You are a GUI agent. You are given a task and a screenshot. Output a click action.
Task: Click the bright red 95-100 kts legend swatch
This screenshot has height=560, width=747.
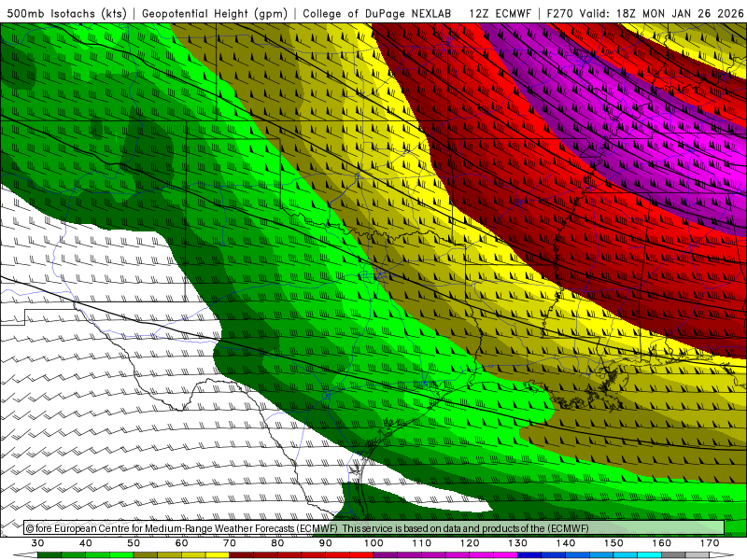pos(361,555)
